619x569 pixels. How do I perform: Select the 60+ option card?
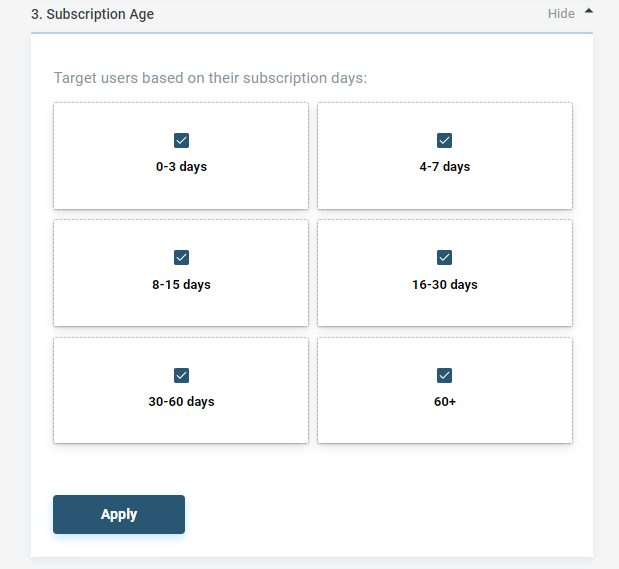point(445,391)
